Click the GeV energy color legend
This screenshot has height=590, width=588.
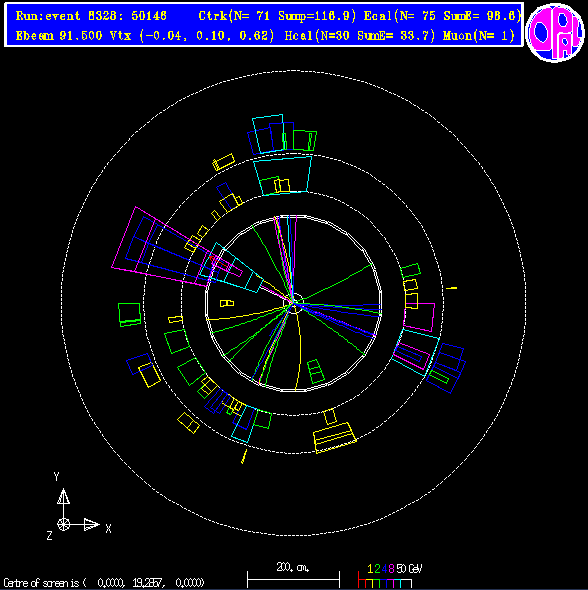point(390,577)
